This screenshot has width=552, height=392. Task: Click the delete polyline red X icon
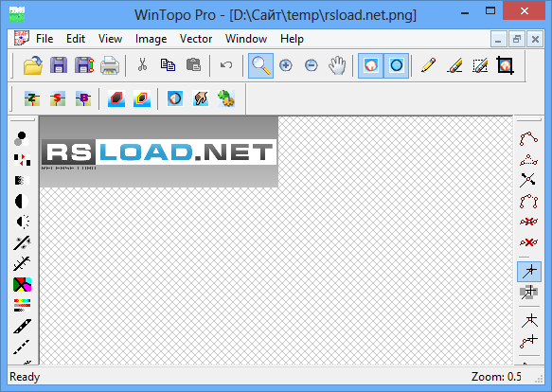click(528, 222)
